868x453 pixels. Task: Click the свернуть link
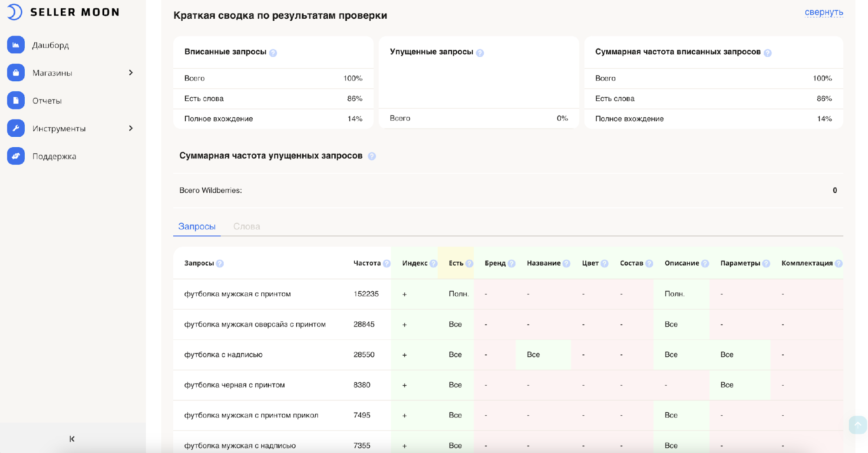[x=823, y=12]
